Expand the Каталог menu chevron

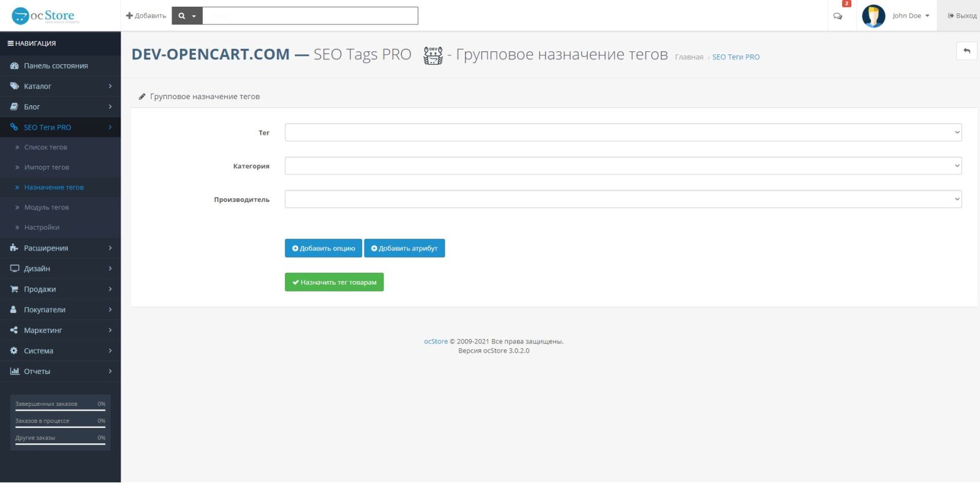pyautogui.click(x=110, y=86)
